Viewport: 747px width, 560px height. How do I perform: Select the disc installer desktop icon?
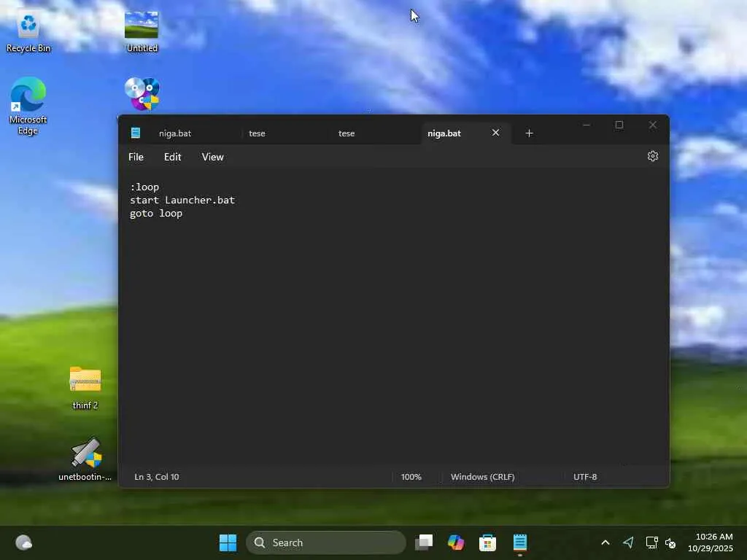(142, 94)
